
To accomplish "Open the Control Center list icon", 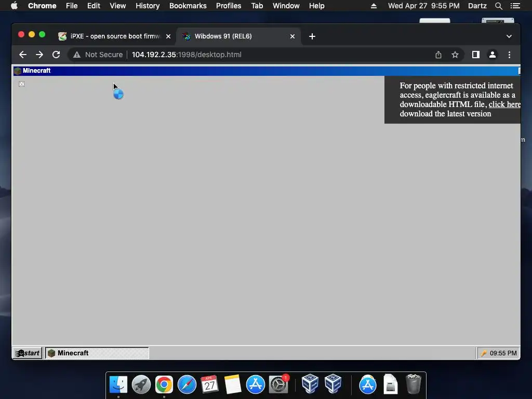I will 515,6.
